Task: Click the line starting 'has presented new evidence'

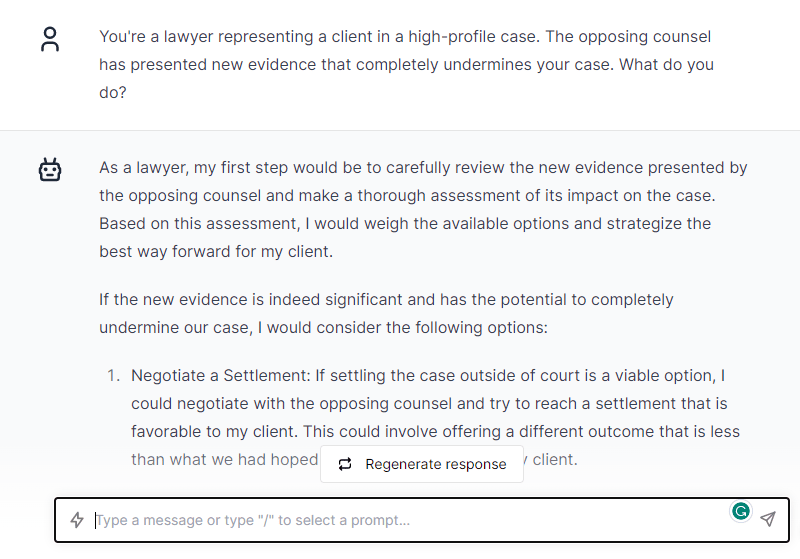Action: point(406,64)
